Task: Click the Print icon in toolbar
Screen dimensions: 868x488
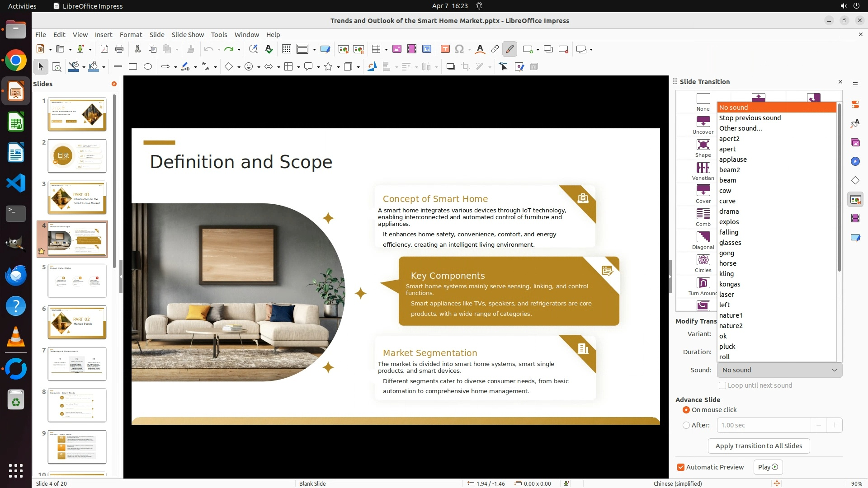Action: click(119, 49)
